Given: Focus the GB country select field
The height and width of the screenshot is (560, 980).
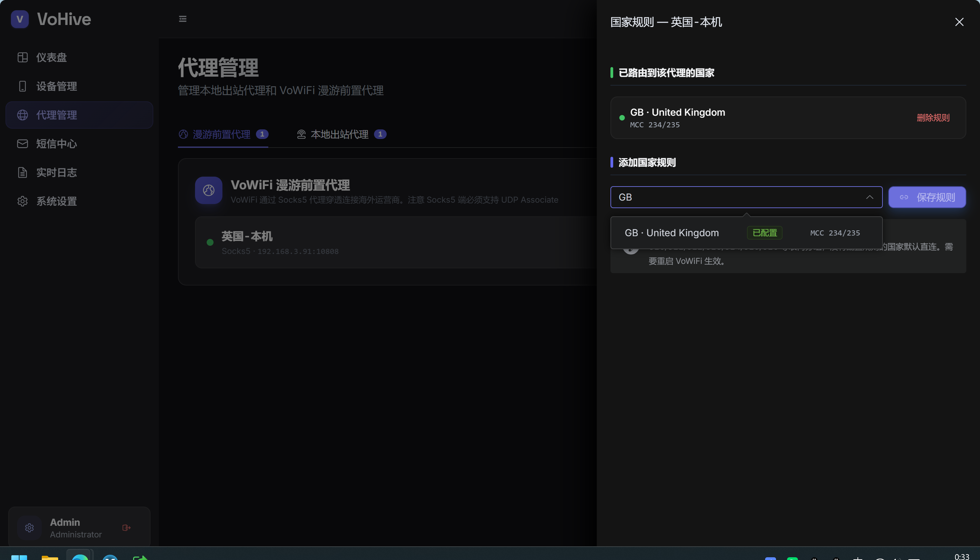Looking at the screenshot, I should tap(746, 197).
